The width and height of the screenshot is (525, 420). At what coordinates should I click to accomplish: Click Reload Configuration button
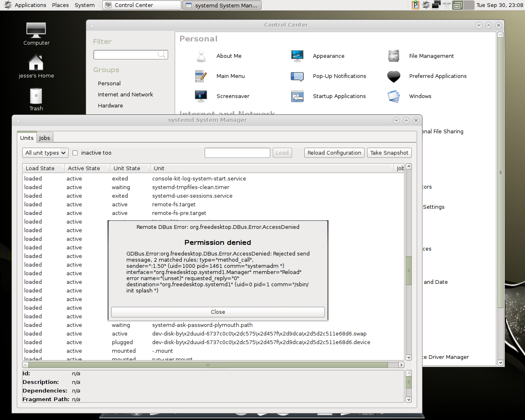[x=334, y=153]
